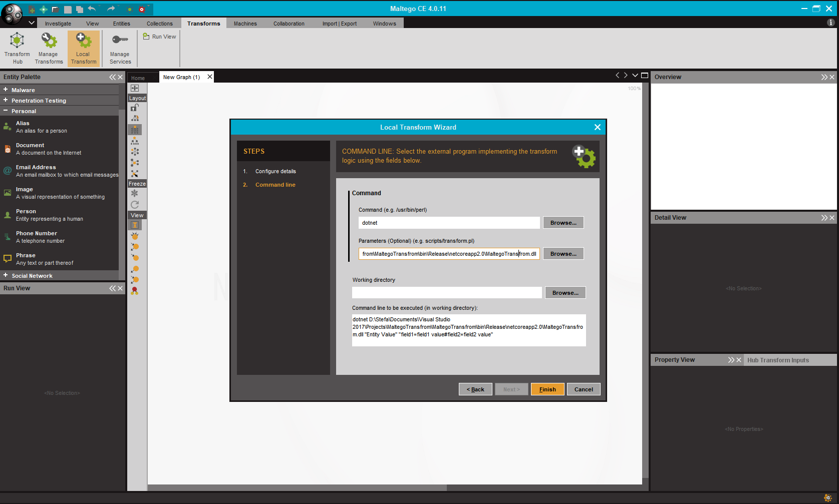Open the Entities ribbon tab
Screen dimensions: 839x504
121,24
